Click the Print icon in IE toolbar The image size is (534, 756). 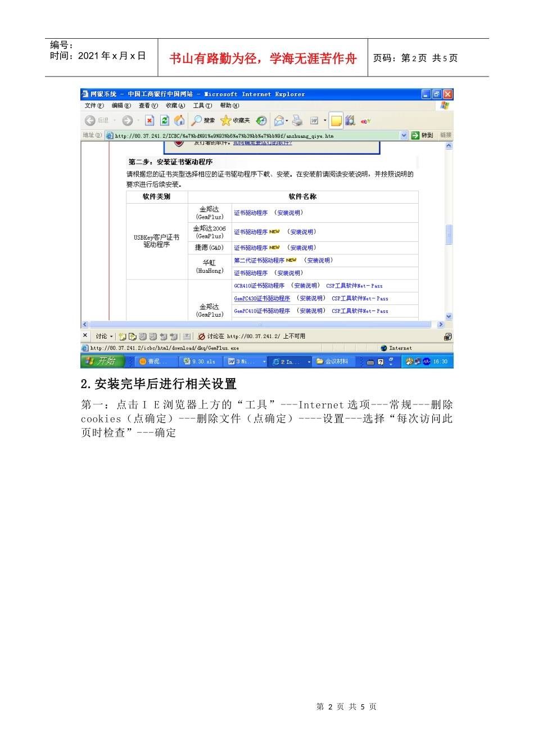point(297,120)
